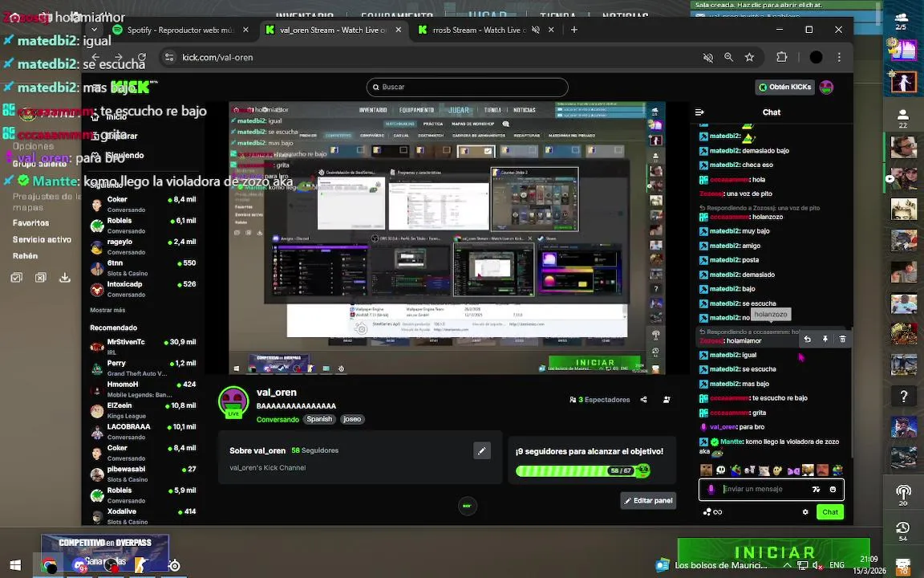The image size is (924, 578).
Task: Expand the Mostrar más list
Action: (107, 310)
